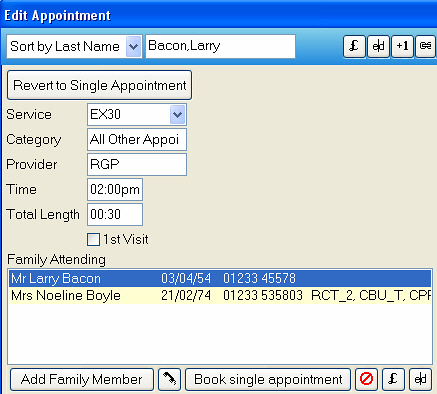Click Book single appointment button
Screen dimensions: 437x394
pyautogui.click(x=268, y=379)
